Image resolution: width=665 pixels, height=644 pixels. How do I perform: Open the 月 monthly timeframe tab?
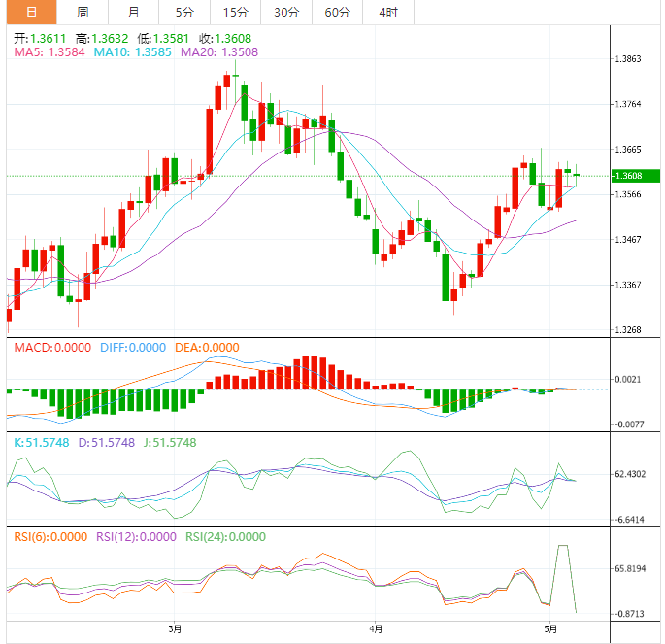(133, 13)
